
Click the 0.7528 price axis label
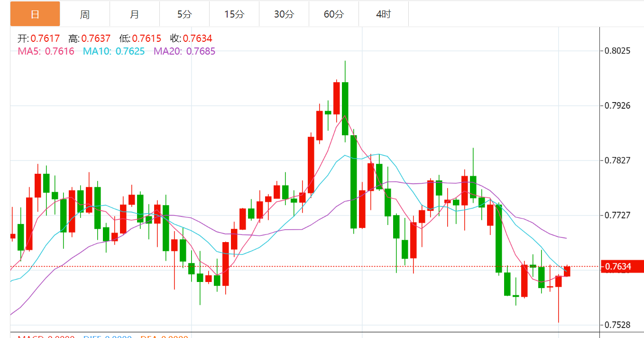pos(617,325)
